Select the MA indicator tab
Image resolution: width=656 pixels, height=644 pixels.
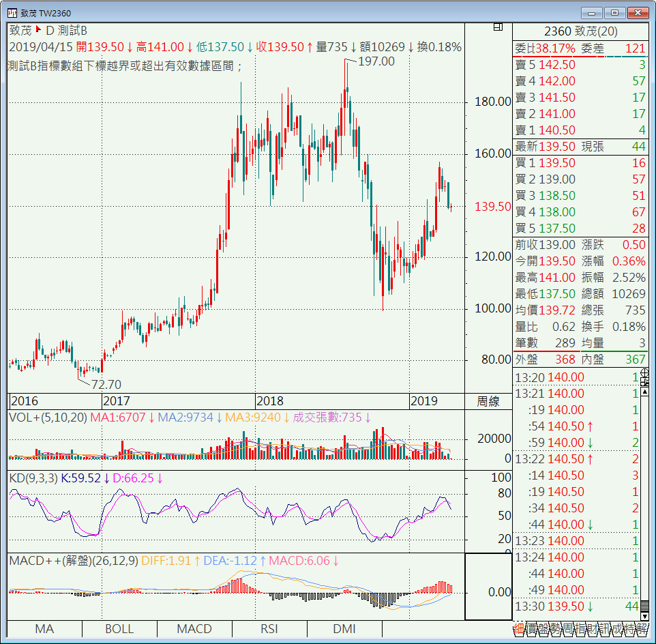44,629
